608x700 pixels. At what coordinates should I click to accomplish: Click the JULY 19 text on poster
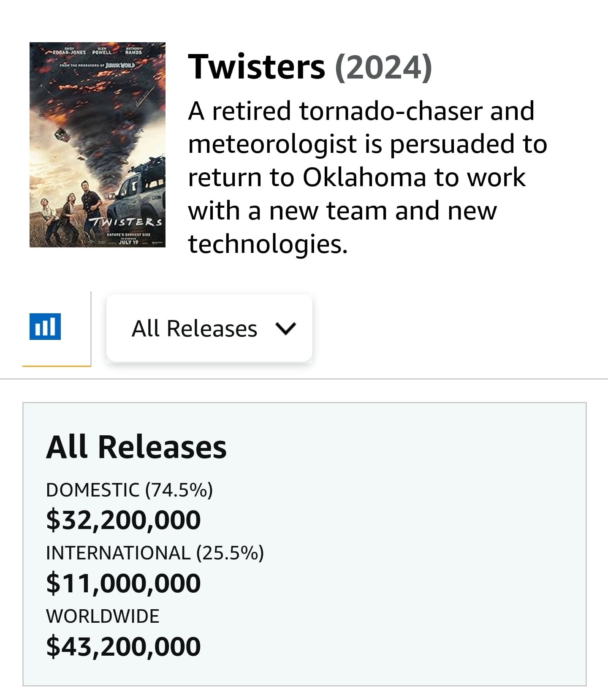128,242
